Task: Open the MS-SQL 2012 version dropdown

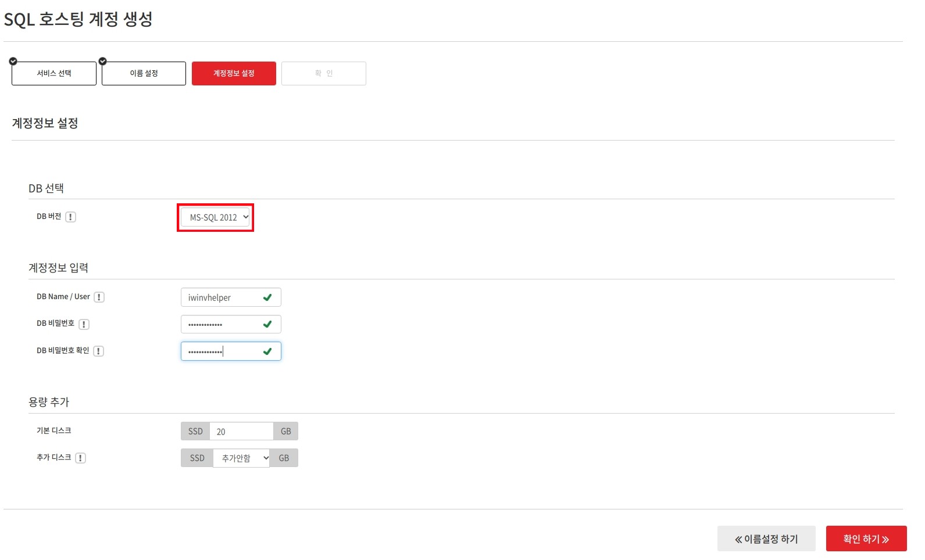Action: tap(215, 217)
